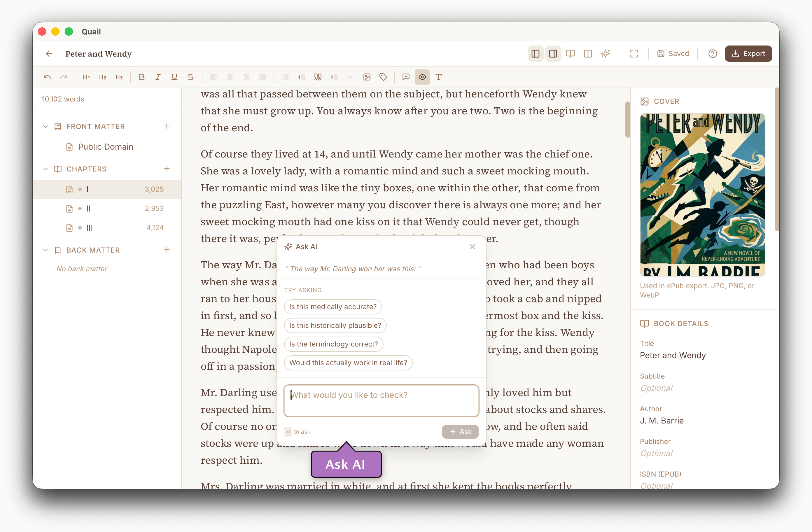Screen dimensions: 812x532
Task: Toggle bold formatting
Action: point(141,77)
